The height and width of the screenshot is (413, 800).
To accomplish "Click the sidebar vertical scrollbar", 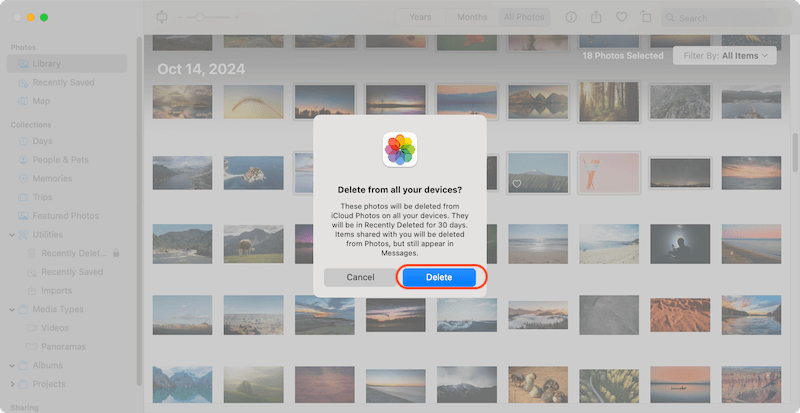I will pyautogui.click(x=139, y=211).
